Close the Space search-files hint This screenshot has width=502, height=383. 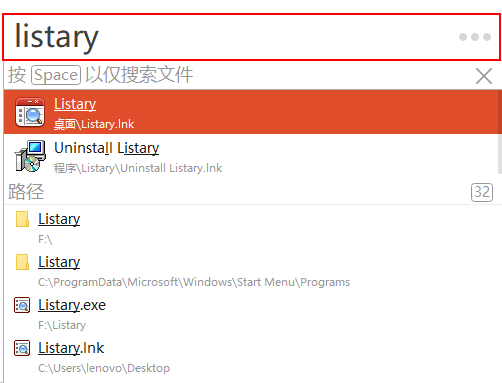click(484, 76)
